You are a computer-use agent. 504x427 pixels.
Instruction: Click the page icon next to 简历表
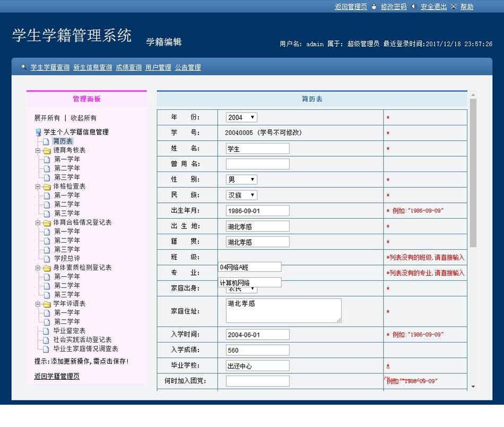tap(46, 141)
